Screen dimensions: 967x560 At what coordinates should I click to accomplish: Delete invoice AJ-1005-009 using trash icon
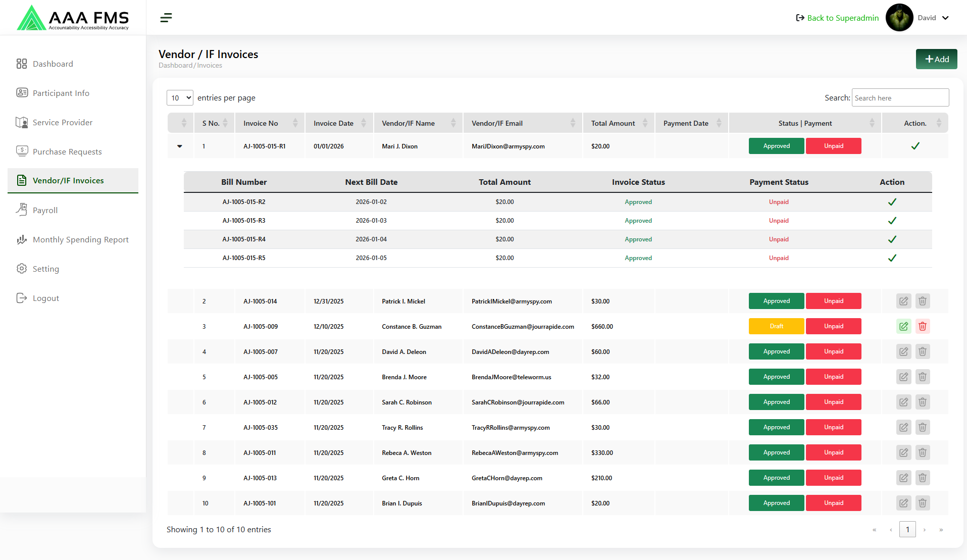click(922, 327)
